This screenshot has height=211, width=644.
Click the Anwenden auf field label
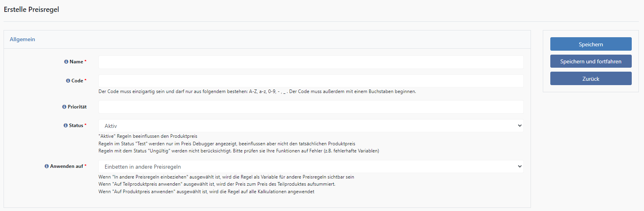pyautogui.click(x=66, y=166)
